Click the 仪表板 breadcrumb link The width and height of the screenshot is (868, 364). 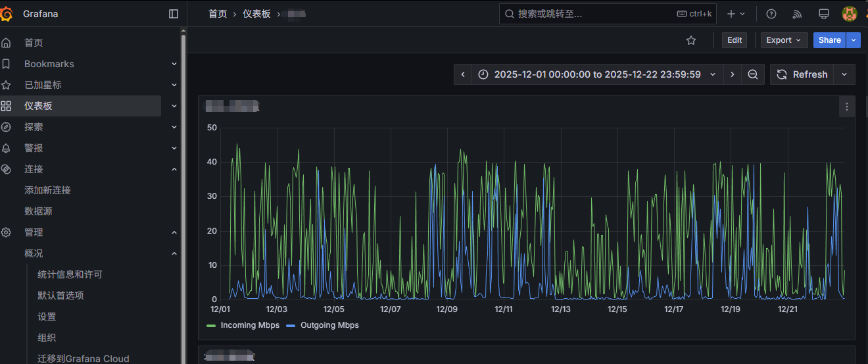[x=256, y=14]
